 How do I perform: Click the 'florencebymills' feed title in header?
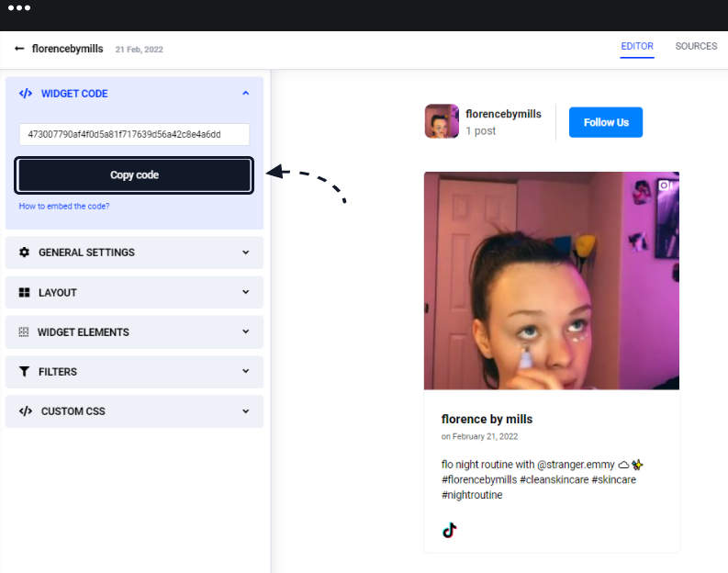pos(68,49)
